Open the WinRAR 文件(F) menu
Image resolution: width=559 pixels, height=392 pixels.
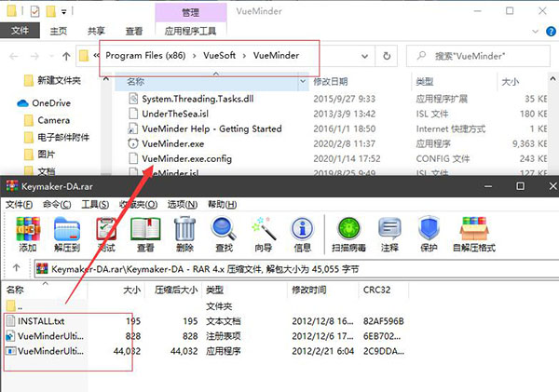tap(19, 204)
